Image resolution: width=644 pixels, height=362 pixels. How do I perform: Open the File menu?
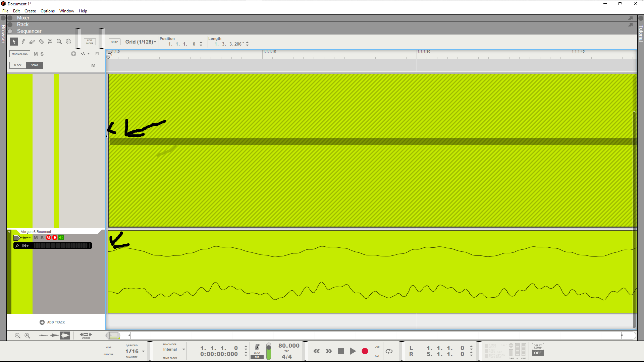(x=5, y=11)
